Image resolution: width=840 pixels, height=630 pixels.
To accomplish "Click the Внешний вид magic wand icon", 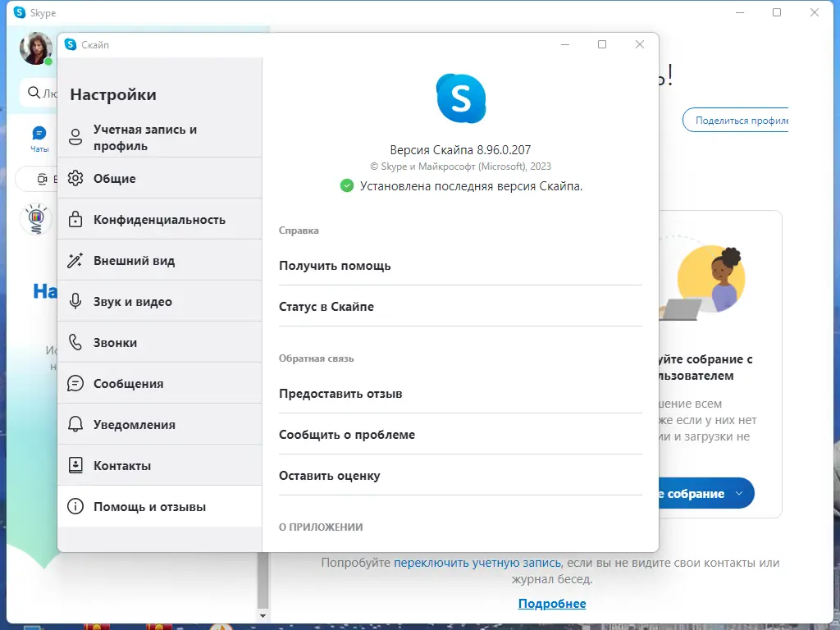I will coord(76,260).
